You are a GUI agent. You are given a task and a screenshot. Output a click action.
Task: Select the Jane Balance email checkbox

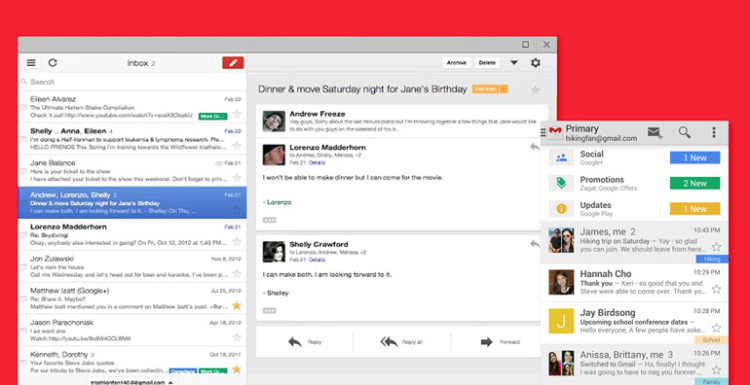[x=23, y=171]
